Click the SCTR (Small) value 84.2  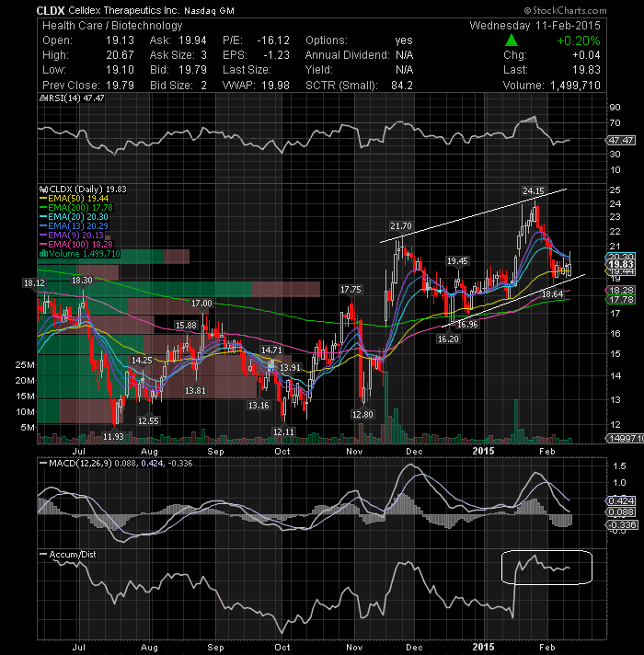[402, 86]
